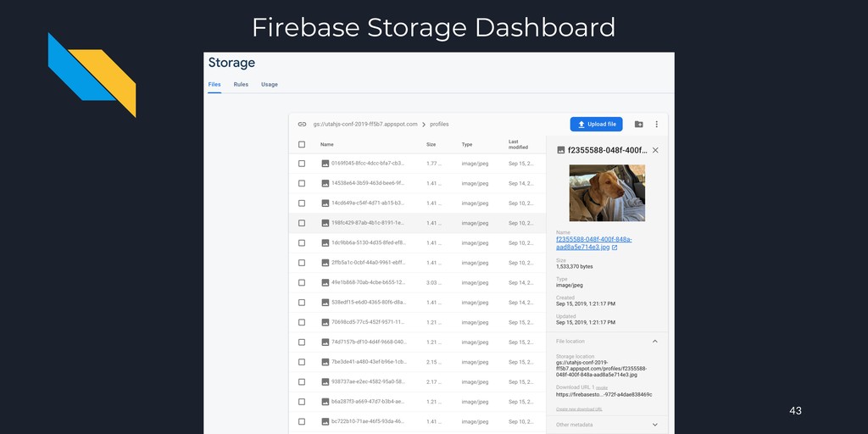The image size is (868, 434).
Task: Click the Upload file button
Action: (596, 124)
